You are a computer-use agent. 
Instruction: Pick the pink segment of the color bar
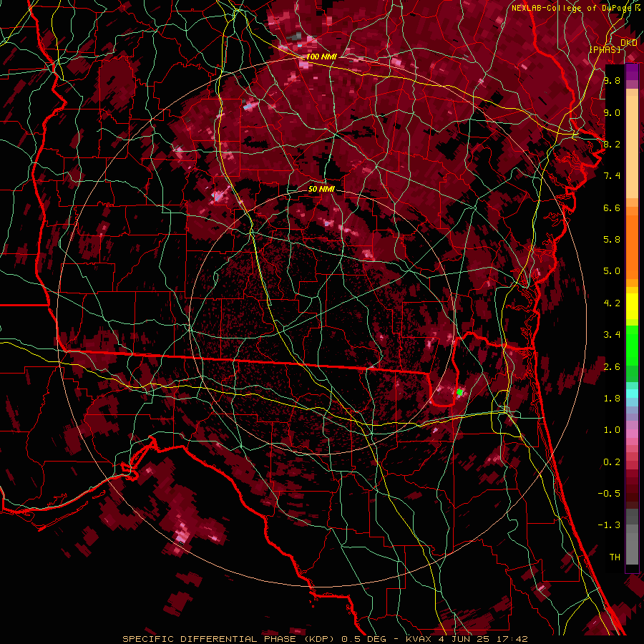[632, 433]
